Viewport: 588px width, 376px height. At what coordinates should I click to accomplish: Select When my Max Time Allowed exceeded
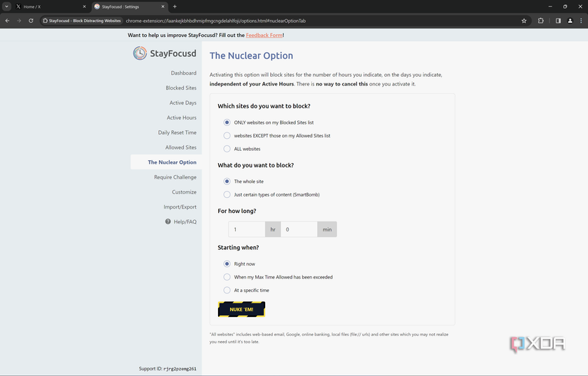(227, 277)
